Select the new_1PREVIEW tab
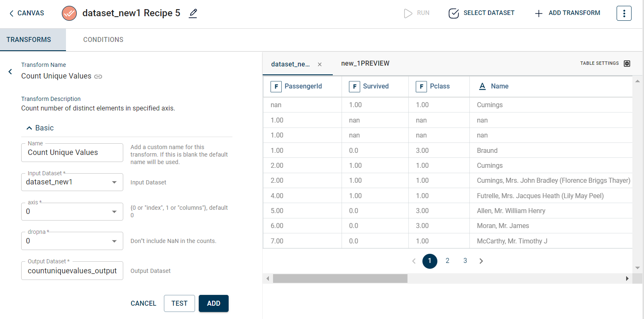This screenshot has height=319, width=644. 365,63
